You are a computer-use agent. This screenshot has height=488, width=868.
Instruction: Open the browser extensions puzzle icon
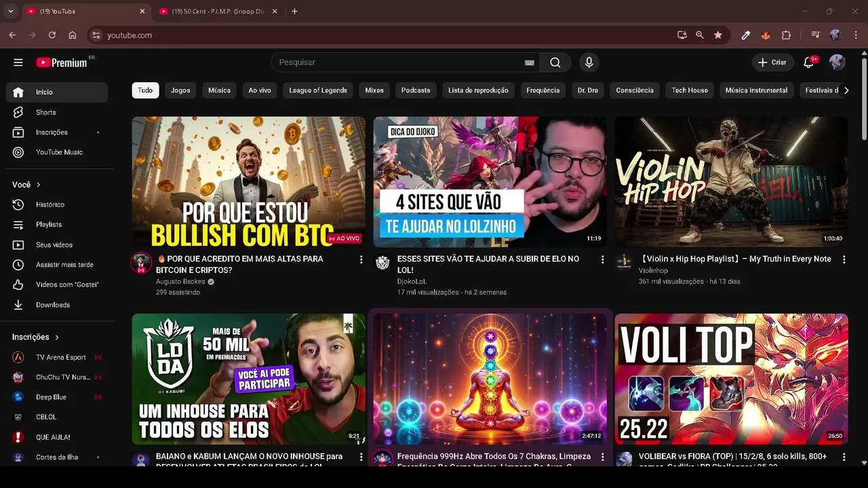[787, 35]
